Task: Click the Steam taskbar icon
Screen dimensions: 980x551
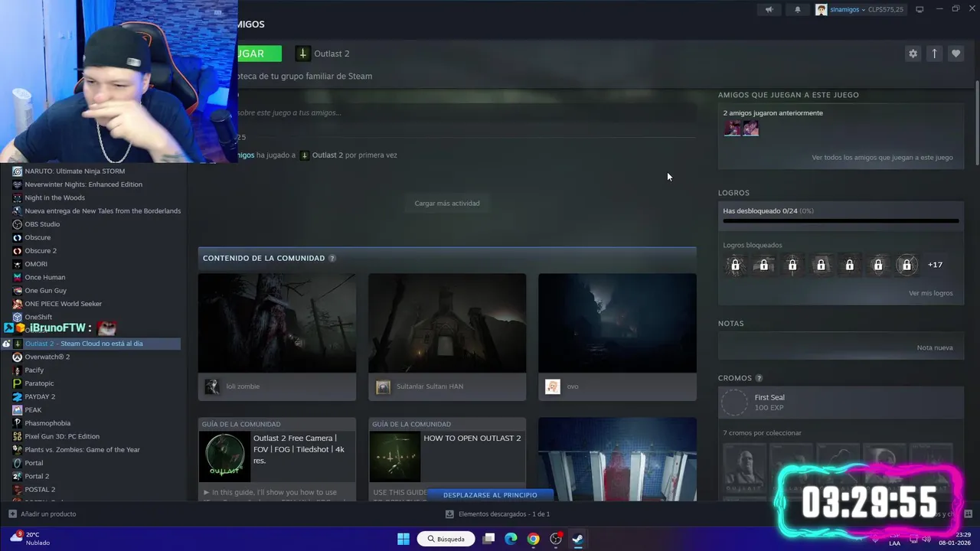Action: tap(578, 539)
